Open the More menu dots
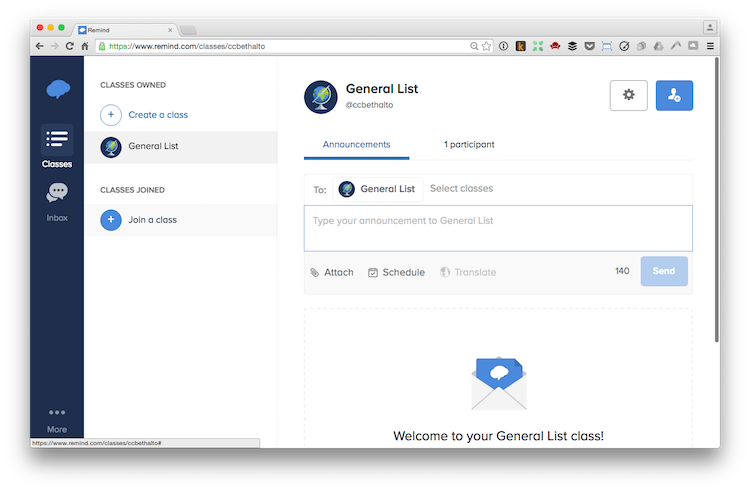 point(57,412)
